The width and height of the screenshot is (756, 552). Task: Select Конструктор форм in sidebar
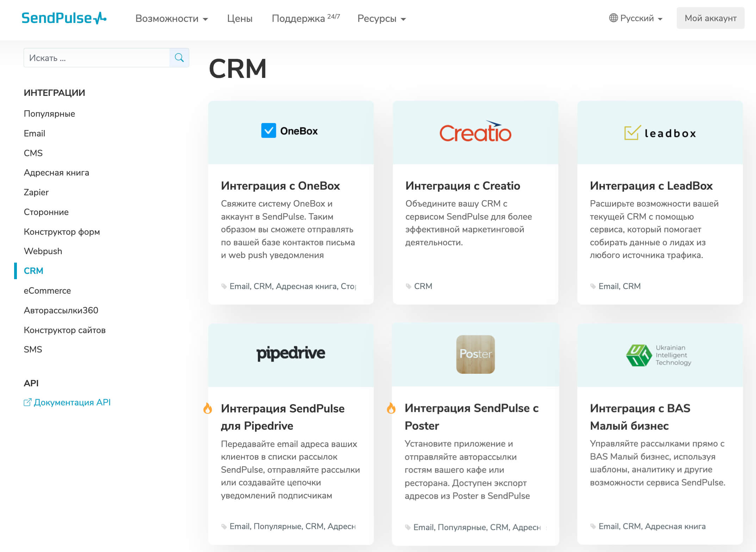[x=62, y=232]
